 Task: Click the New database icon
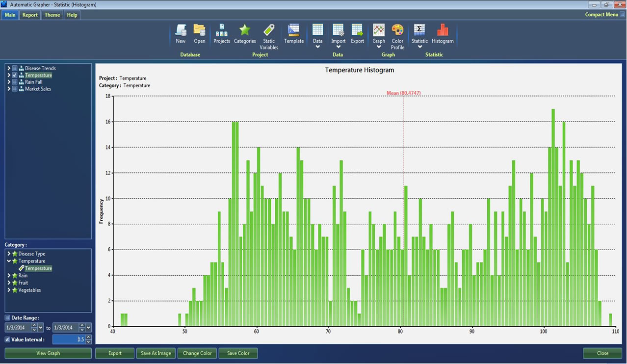(x=181, y=30)
